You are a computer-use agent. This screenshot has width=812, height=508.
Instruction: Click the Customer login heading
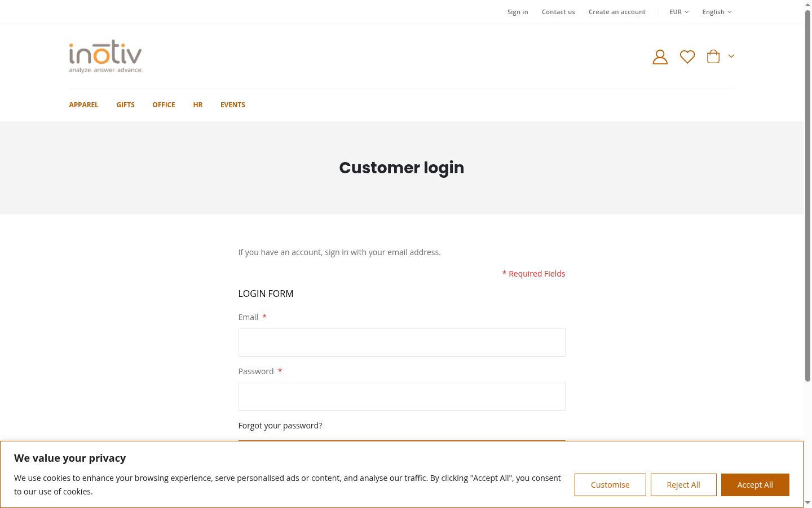point(401,168)
